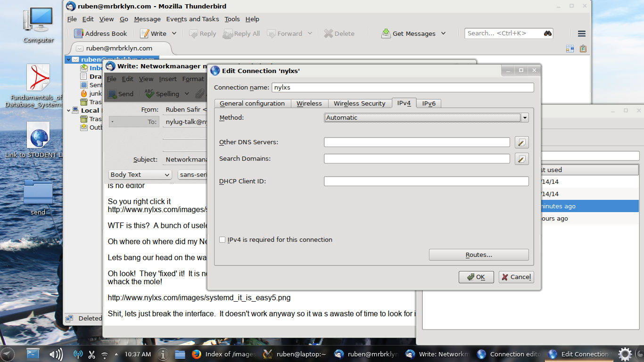Viewport: 644px width, 362px height.
Task: Click the Klipper scissors tray icon
Action: [x=92, y=354]
